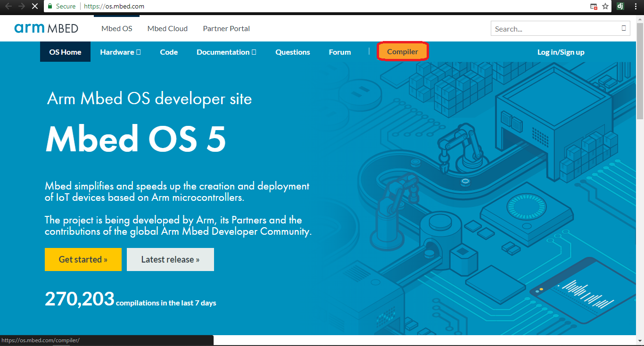
Task: Click the browser forward arrow
Action: coord(21,6)
